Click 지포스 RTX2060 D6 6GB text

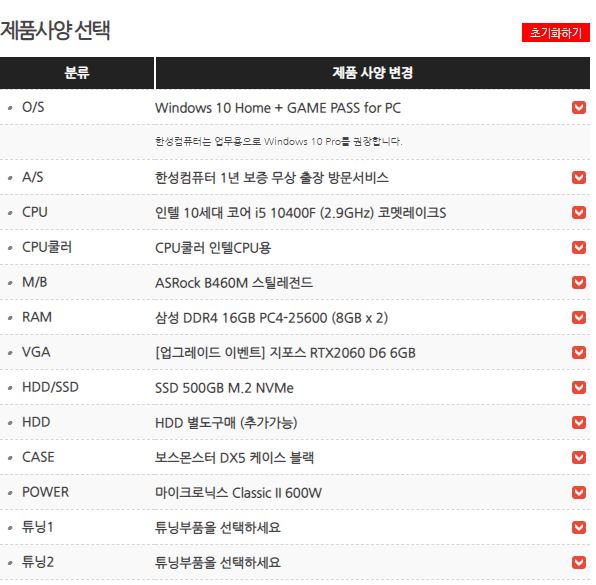[342, 353]
